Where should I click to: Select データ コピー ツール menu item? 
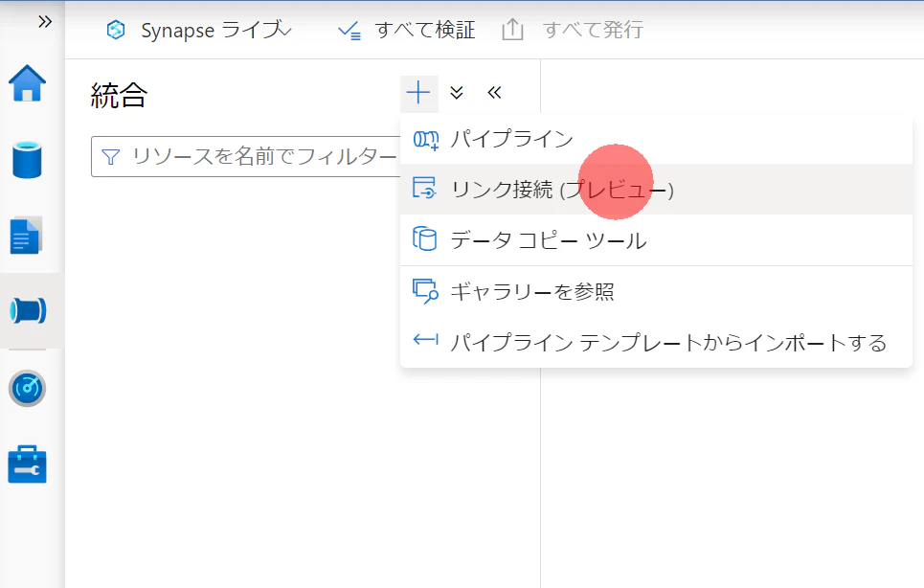pos(656,240)
